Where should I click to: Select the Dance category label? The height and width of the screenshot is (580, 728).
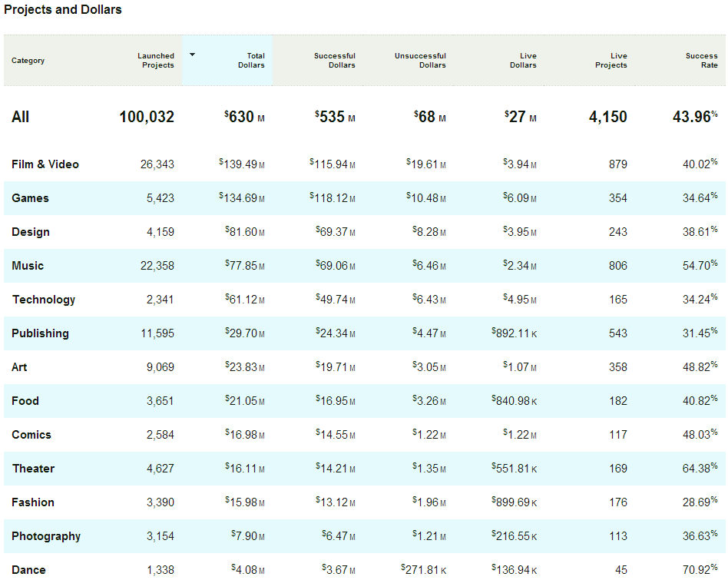(28, 570)
